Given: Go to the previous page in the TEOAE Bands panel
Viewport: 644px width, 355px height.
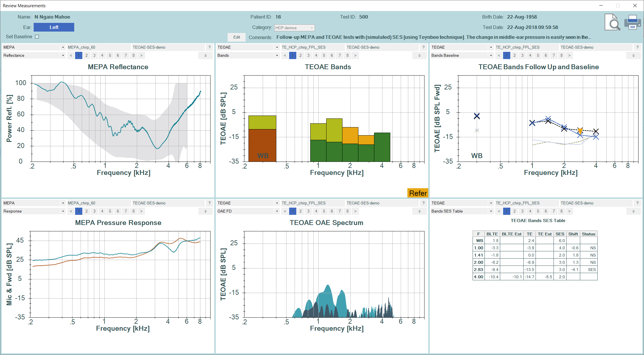Looking at the screenshot, I should point(285,55).
